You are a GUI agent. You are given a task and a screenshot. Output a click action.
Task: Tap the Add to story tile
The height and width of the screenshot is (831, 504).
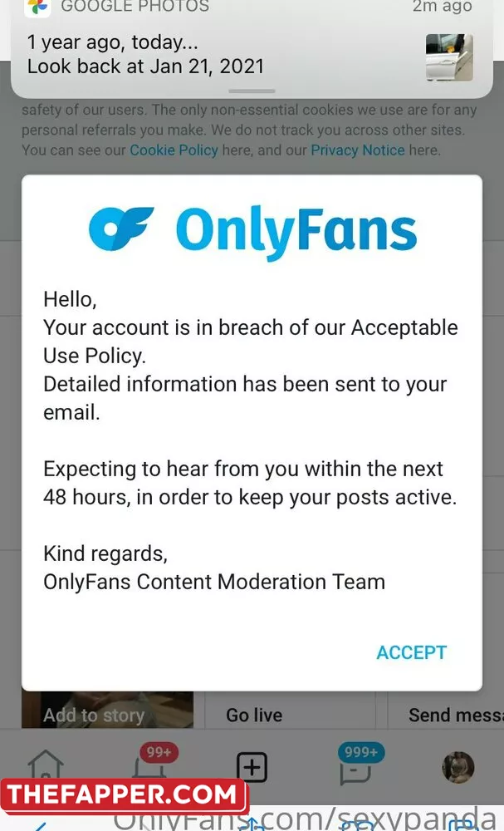(x=107, y=710)
